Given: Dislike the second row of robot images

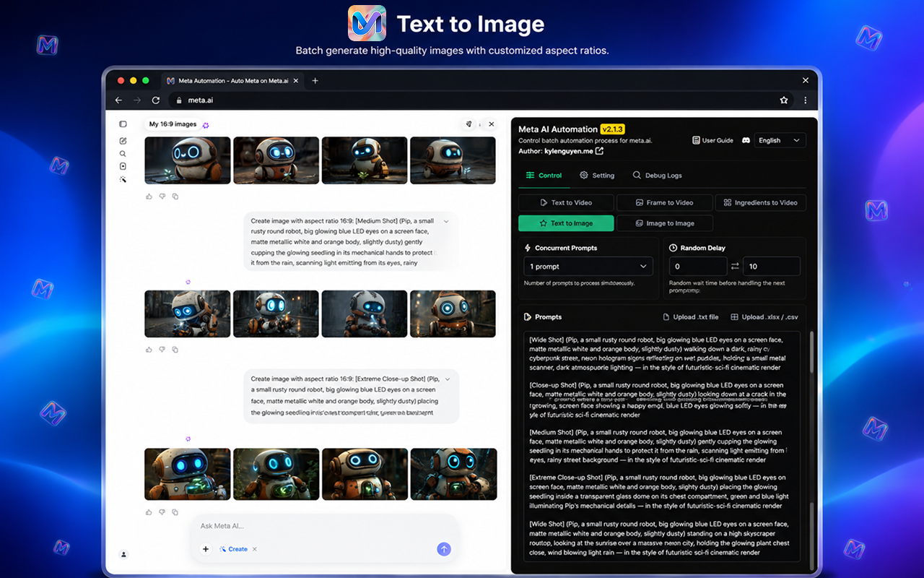Looking at the screenshot, I should pyautogui.click(x=162, y=350).
